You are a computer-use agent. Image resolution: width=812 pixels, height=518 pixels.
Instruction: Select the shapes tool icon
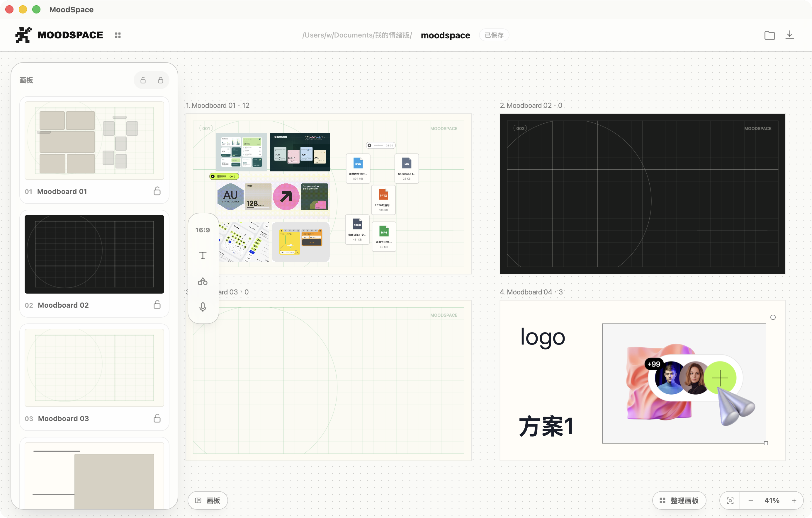(x=203, y=281)
